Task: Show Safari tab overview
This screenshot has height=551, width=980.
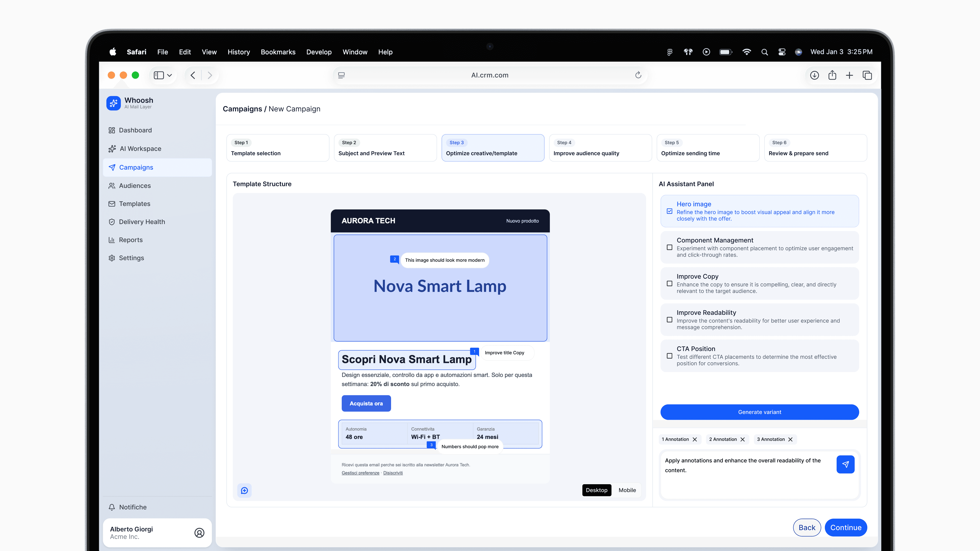Action: (867, 75)
